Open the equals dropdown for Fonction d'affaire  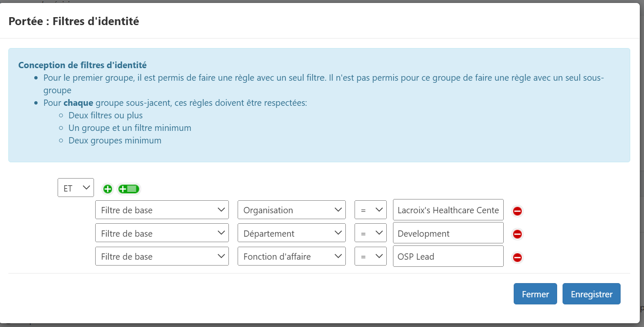tap(370, 256)
